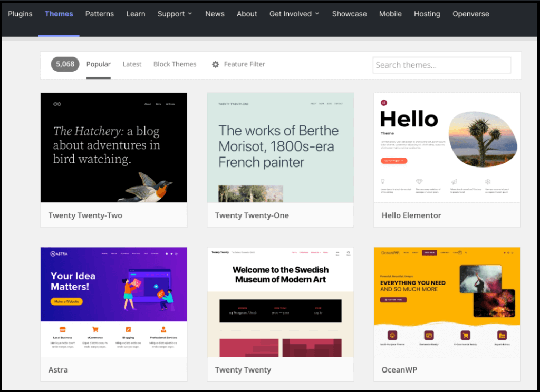Open the Twenty Twenty-One theme preview image
The height and width of the screenshot is (392, 540).
click(281, 148)
